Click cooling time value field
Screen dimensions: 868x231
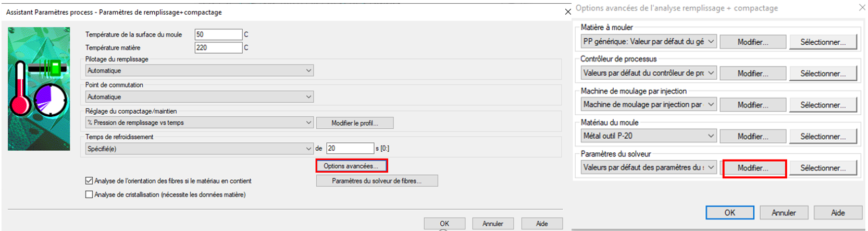[349, 149]
